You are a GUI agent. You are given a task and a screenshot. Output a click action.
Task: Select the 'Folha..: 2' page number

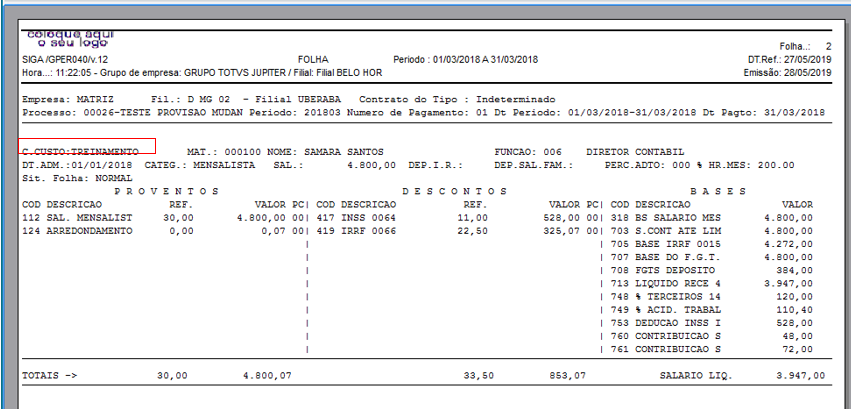pyautogui.click(x=805, y=47)
